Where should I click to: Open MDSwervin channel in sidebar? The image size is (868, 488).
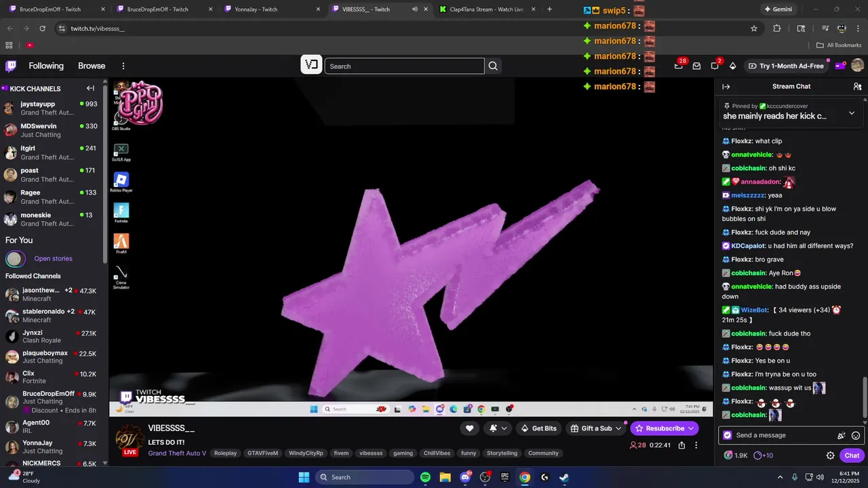[51, 130]
